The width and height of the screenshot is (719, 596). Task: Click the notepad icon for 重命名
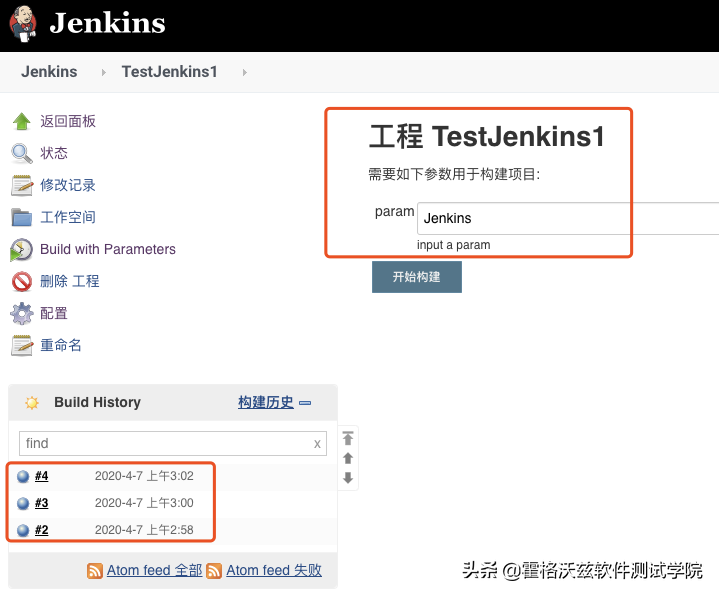point(22,346)
